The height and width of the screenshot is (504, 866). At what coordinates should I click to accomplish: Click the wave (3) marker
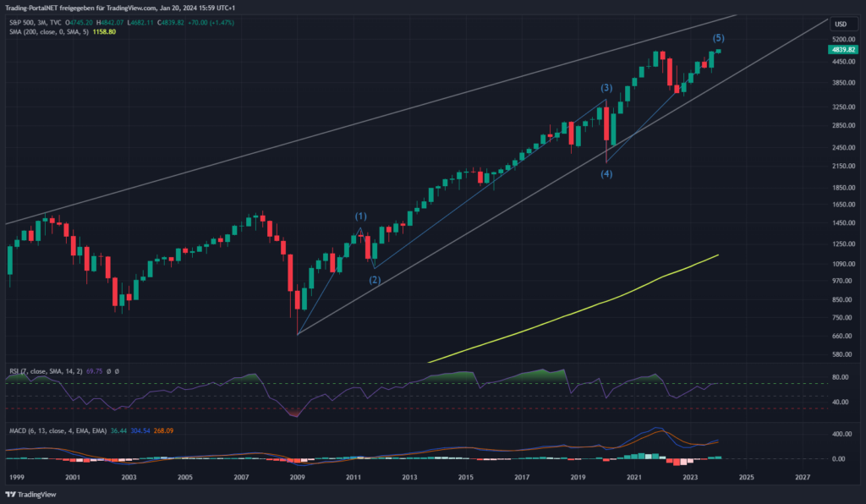606,88
